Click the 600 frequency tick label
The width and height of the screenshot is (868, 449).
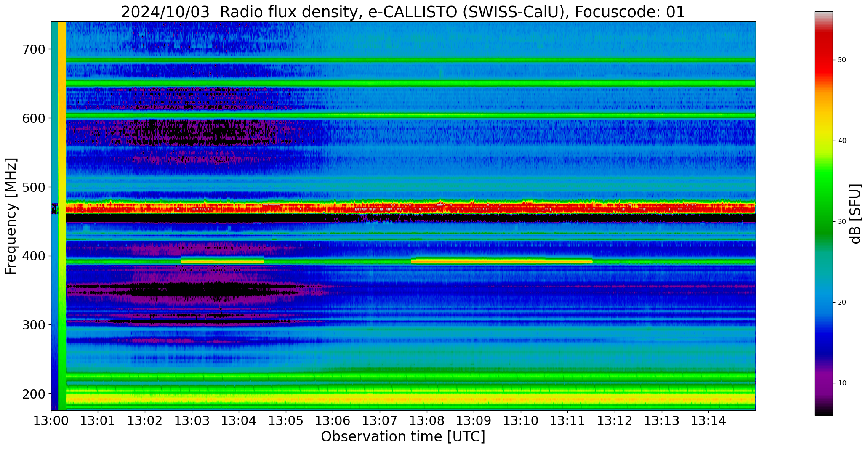pos(33,118)
